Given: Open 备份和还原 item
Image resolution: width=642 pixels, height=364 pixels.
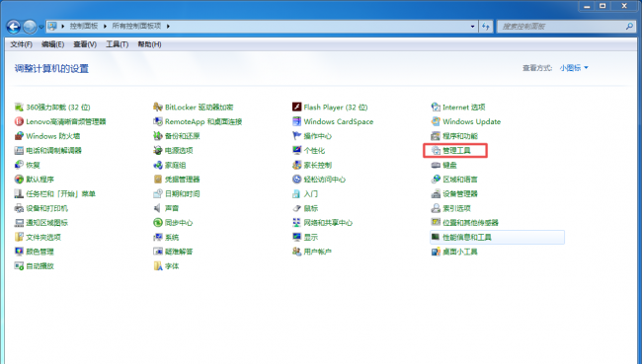Looking at the screenshot, I should tap(177, 136).
